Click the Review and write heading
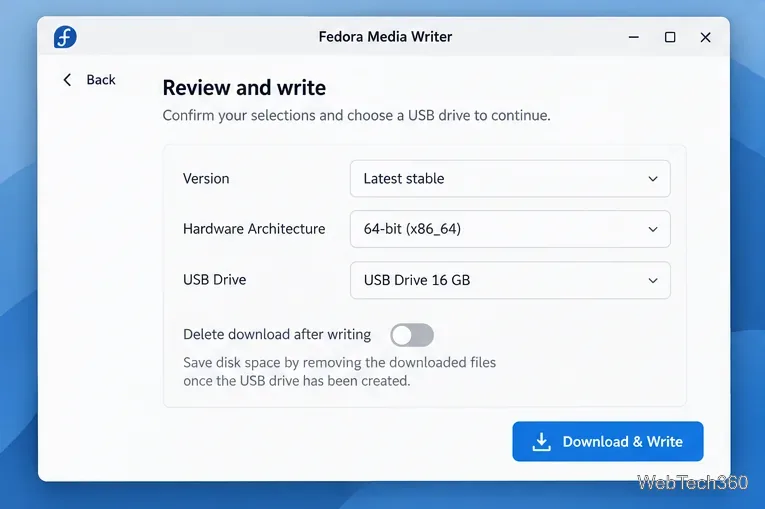This screenshot has height=509, width=765. click(x=244, y=88)
